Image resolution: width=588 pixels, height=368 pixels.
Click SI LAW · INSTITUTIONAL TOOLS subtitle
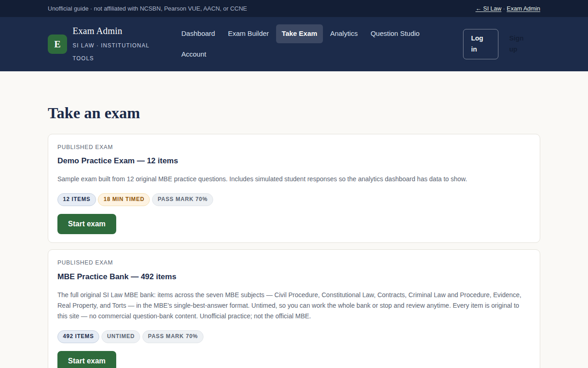(111, 52)
